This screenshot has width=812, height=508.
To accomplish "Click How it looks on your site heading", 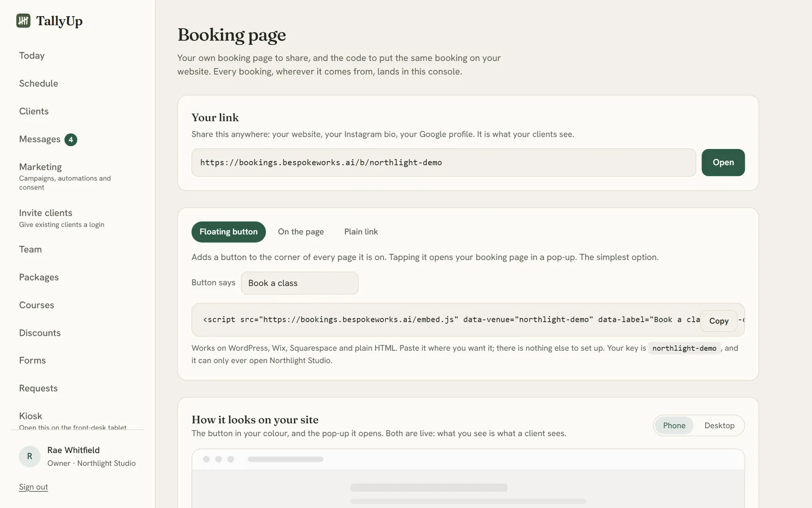I will click(255, 420).
